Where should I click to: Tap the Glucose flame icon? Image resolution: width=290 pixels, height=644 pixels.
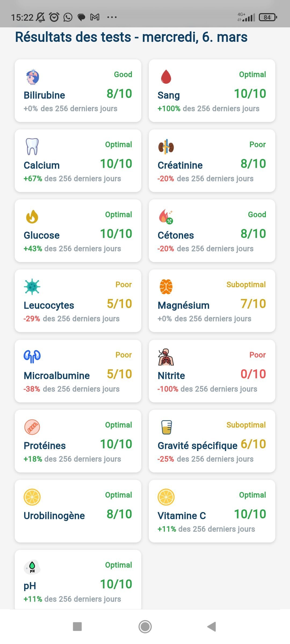click(x=32, y=217)
